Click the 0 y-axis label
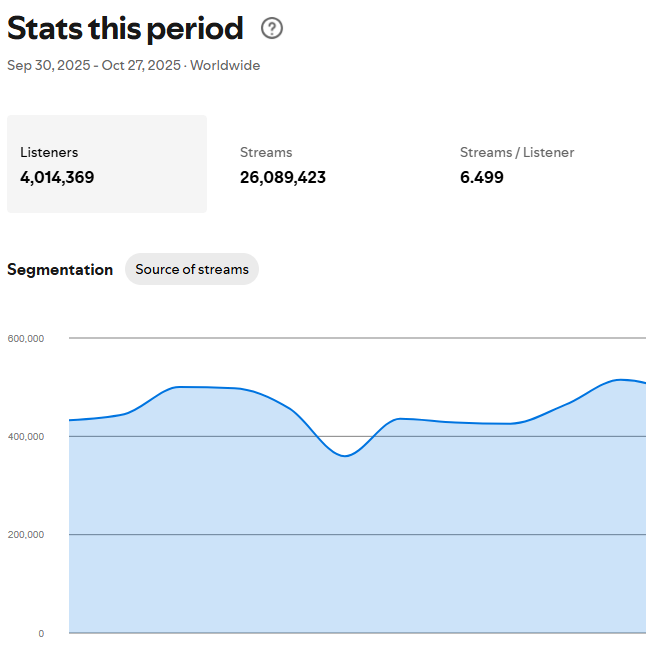Image resolution: width=646 pixels, height=646 pixels. click(41, 633)
